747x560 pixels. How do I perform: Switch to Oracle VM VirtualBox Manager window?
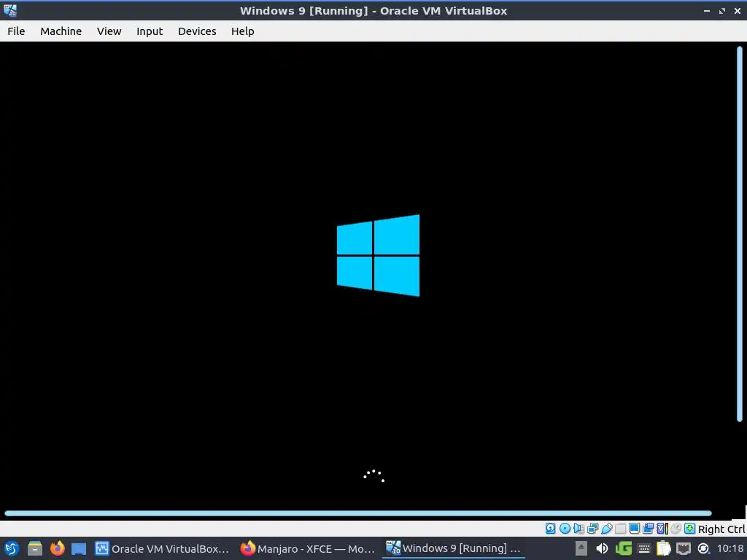pos(162,548)
